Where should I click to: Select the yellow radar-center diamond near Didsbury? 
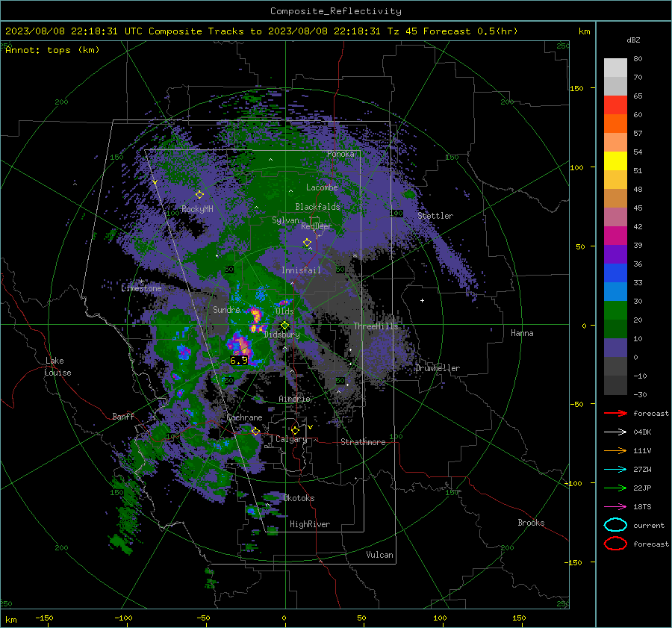[x=284, y=326]
